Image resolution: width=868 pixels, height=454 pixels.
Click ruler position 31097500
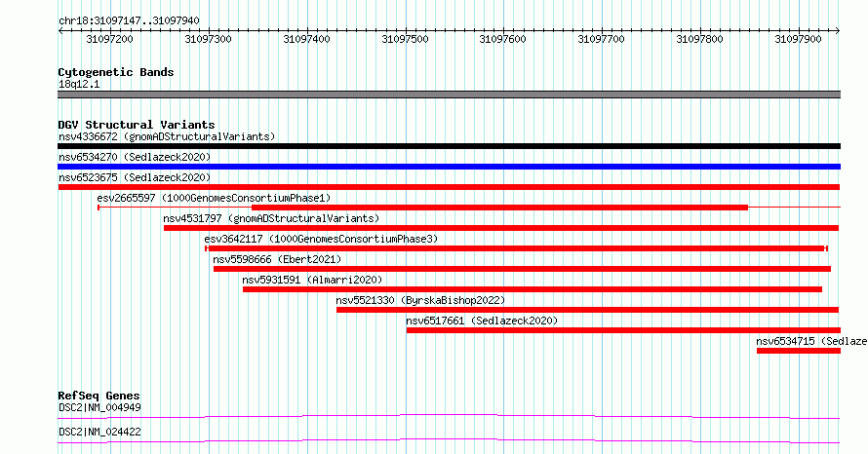pos(405,39)
